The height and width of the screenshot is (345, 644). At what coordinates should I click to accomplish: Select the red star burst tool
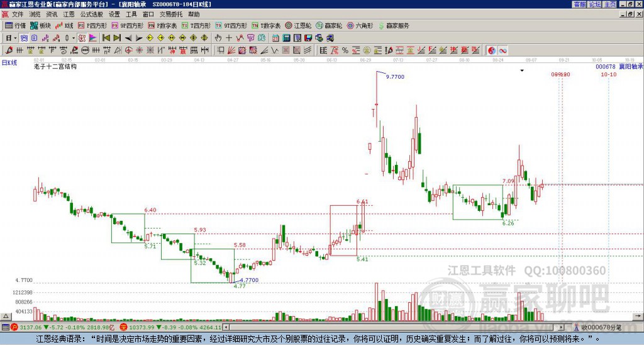[x=139, y=50]
